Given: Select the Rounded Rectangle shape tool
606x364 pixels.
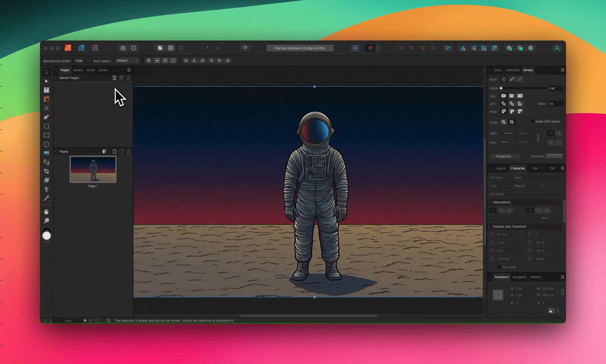Looking at the screenshot, I should [x=47, y=126].
